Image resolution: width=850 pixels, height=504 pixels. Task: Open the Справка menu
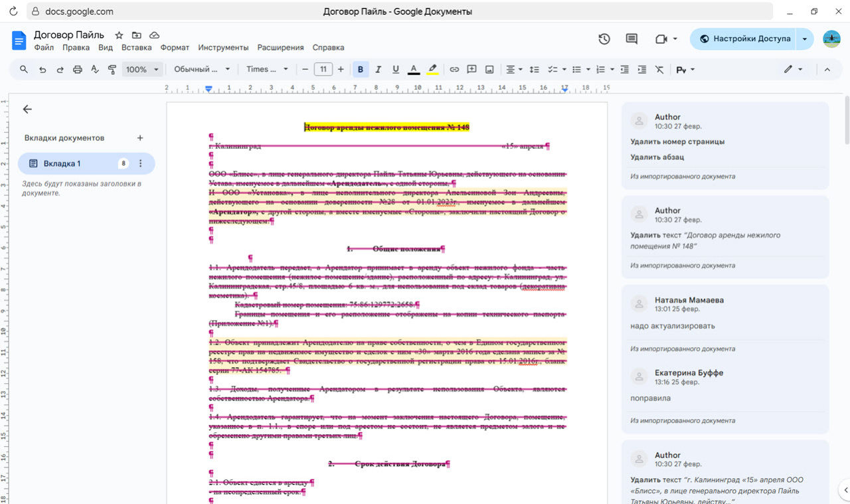coord(328,48)
